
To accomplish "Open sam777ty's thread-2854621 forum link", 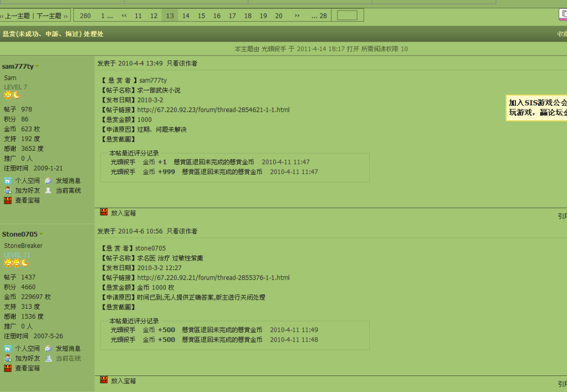I will click(213, 110).
